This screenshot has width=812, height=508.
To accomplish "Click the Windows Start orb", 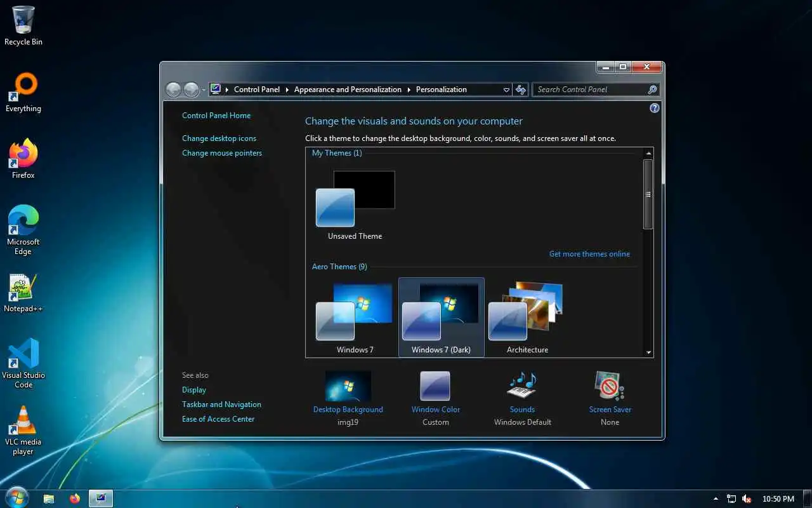I will pos(17,498).
